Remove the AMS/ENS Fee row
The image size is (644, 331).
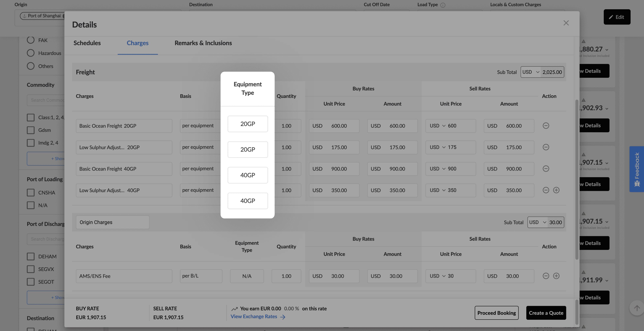click(x=546, y=276)
